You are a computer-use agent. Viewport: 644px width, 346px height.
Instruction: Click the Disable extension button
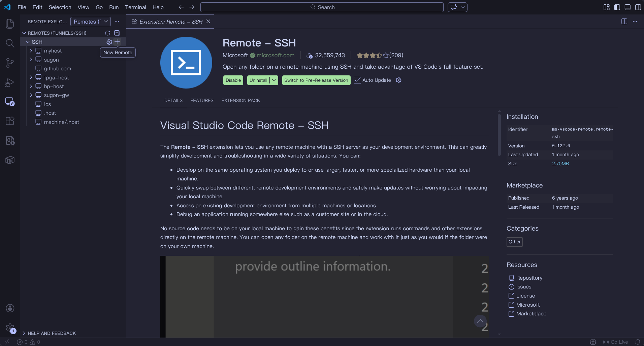(233, 80)
